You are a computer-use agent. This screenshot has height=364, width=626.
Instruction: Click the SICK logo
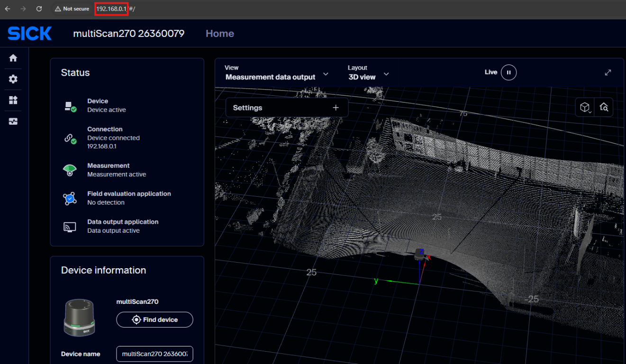tap(30, 34)
